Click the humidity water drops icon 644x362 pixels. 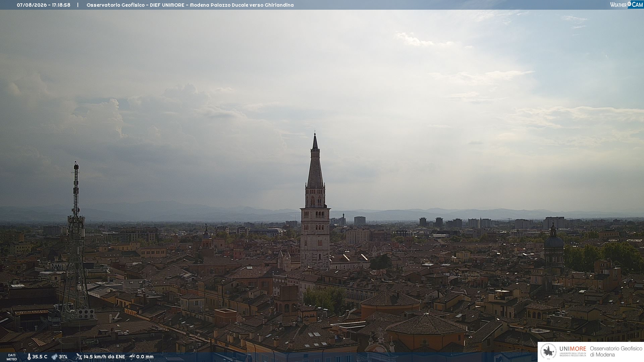(54, 357)
